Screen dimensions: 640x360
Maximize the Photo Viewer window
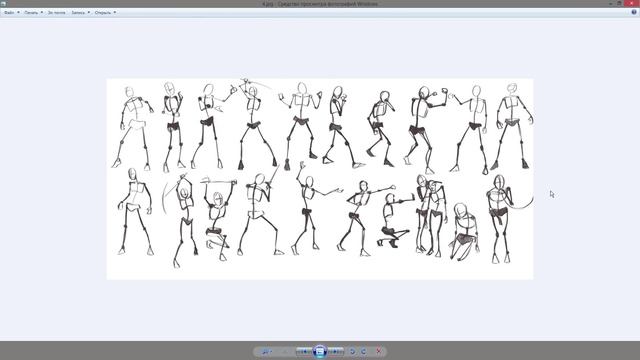[x=619, y=3]
